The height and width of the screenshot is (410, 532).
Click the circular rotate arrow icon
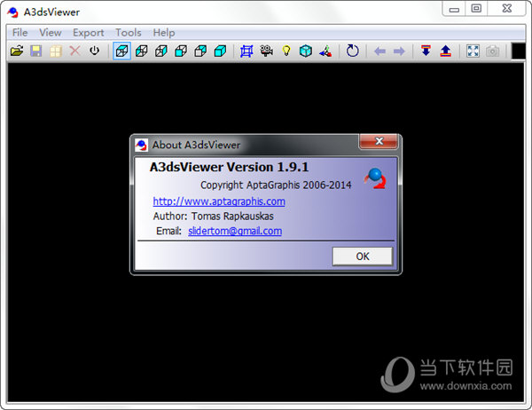point(353,51)
